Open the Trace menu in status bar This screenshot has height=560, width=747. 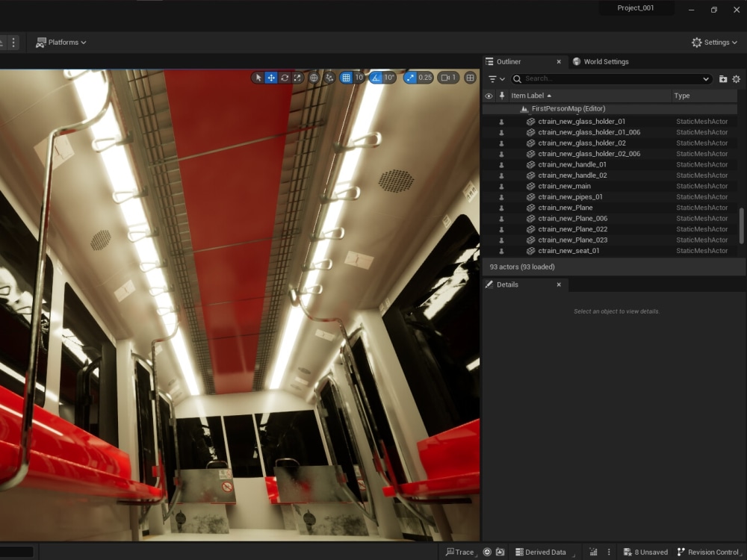coord(460,552)
